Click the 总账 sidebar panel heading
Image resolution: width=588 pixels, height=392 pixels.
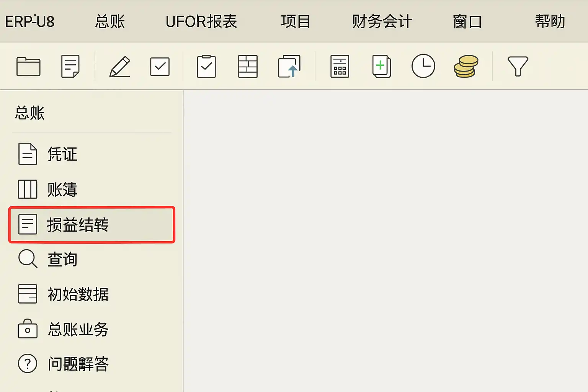point(30,113)
